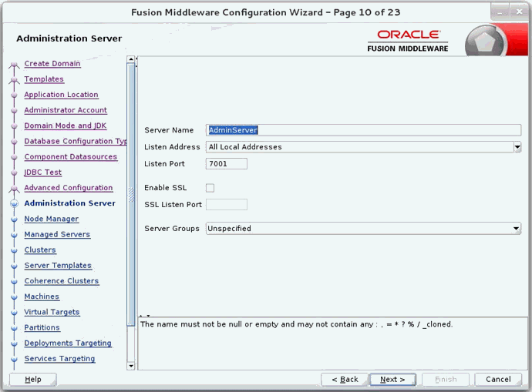Click the Coherence Clusters step marker icon
Viewport: 532px width, 392px height.
14,282
